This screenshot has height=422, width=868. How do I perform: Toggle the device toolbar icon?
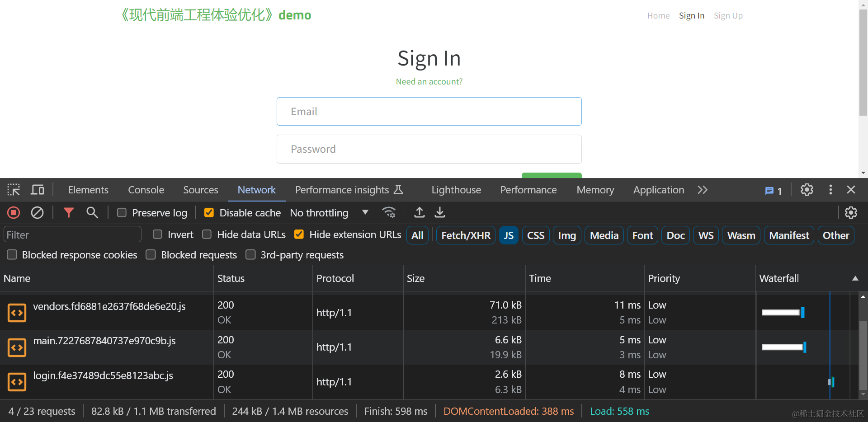(x=38, y=190)
